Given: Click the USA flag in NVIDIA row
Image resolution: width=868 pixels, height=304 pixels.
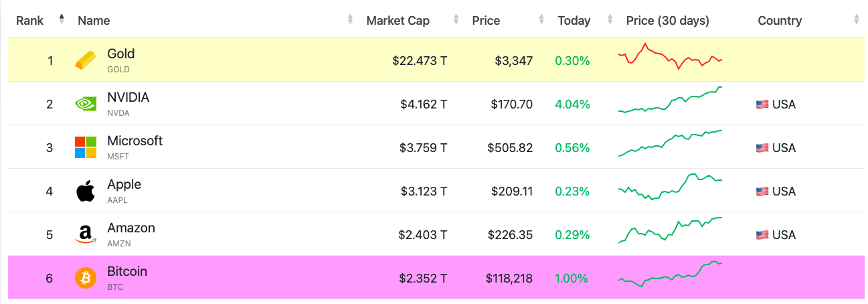Looking at the screenshot, I should [x=762, y=104].
